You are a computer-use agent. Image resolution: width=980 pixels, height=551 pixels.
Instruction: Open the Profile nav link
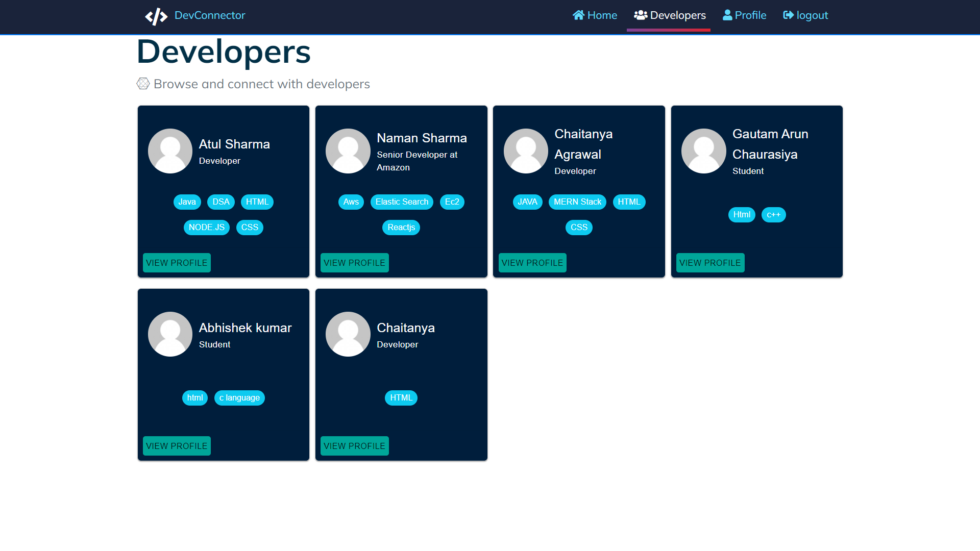coord(750,15)
